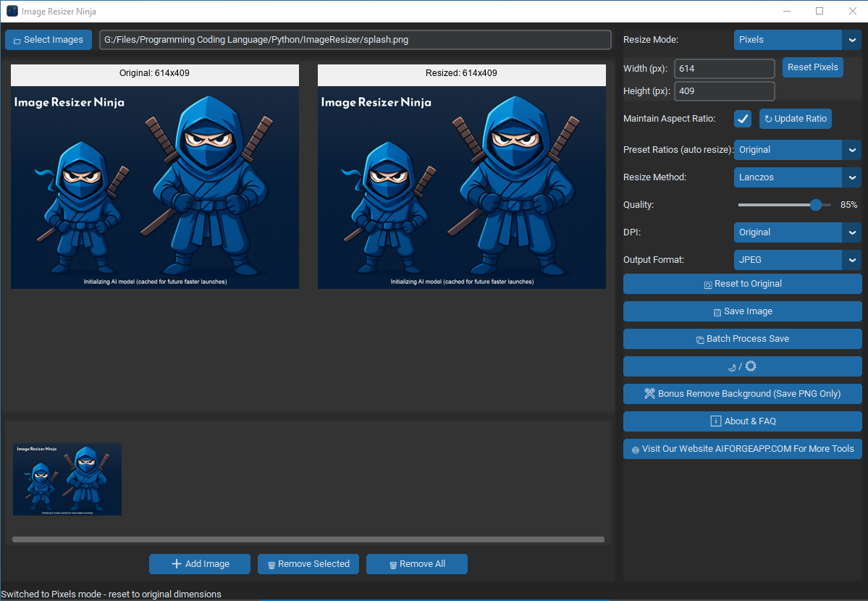The height and width of the screenshot is (601, 868).
Task: Select the splash image thumbnail in the list
Action: (x=67, y=479)
